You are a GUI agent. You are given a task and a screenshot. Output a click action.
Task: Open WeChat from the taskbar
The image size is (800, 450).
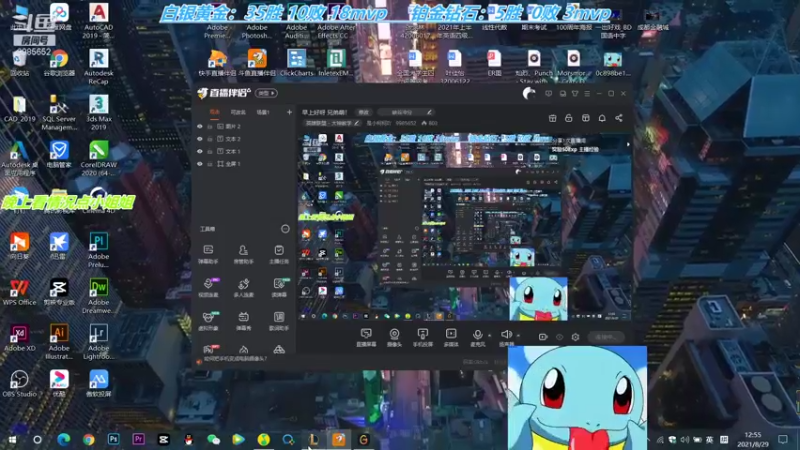pos(213,439)
